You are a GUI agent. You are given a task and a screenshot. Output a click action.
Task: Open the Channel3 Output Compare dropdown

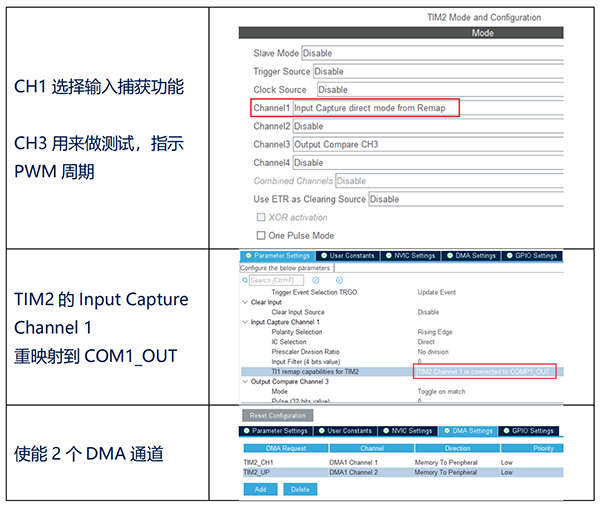pos(428,145)
